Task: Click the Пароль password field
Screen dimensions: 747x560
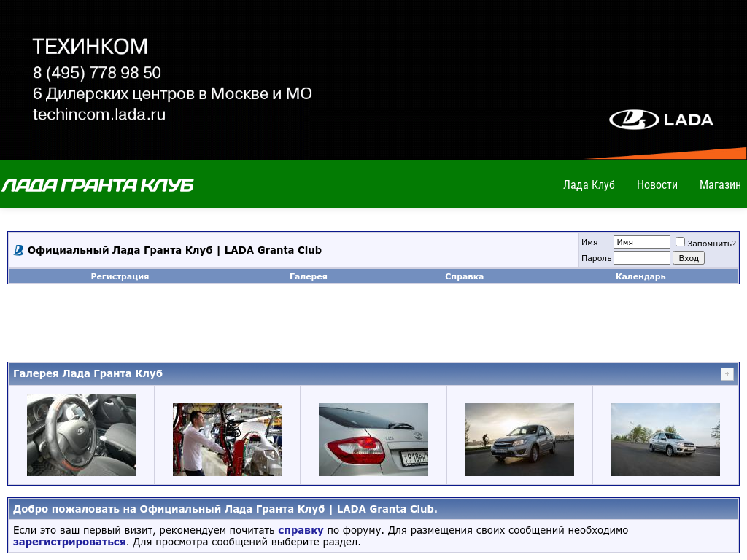Action: coord(641,258)
